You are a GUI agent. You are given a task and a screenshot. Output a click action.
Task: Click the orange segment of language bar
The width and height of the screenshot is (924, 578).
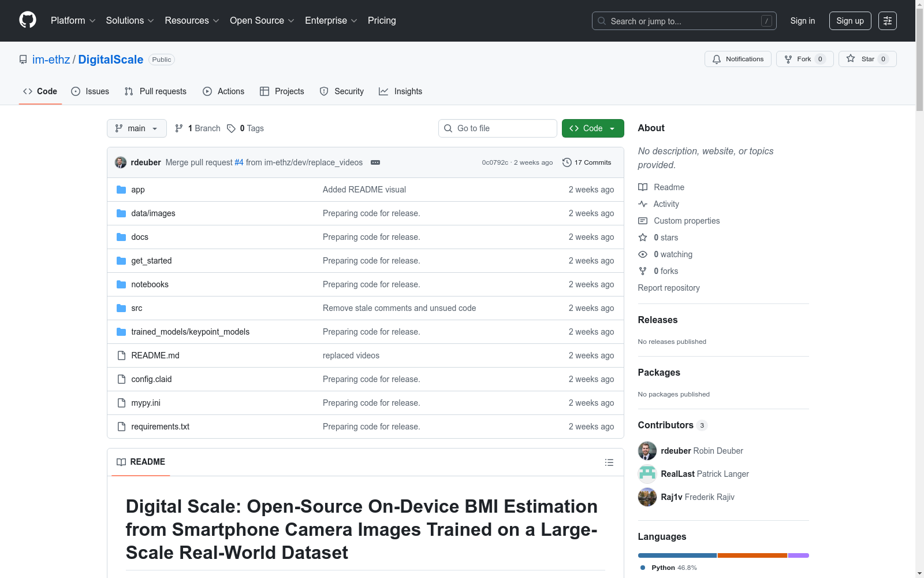752,555
